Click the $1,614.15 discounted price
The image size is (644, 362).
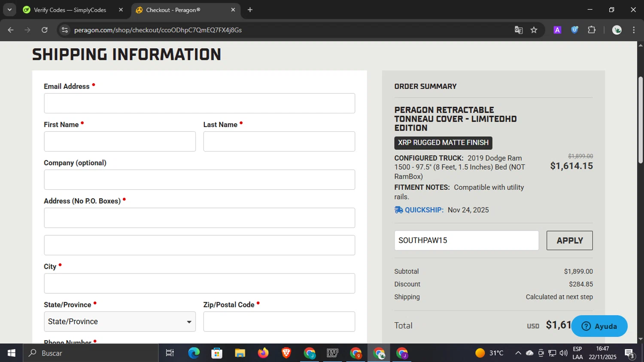tap(571, 166)
